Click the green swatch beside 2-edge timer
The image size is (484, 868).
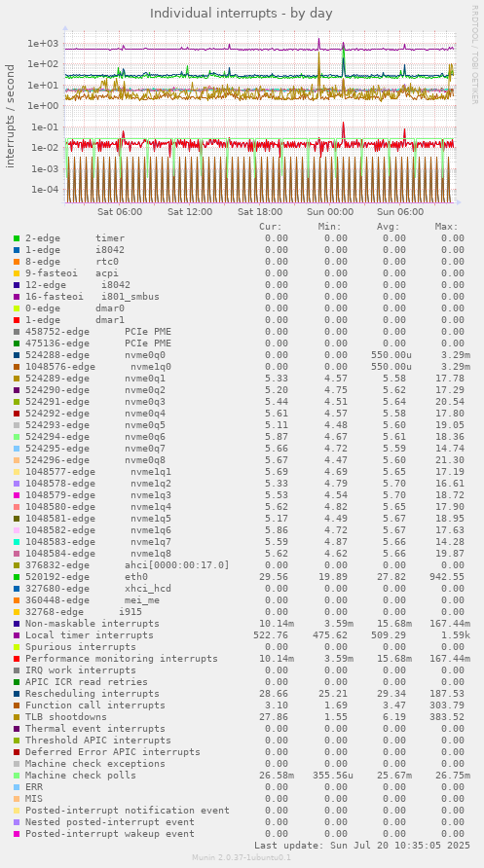pos(17,238)
